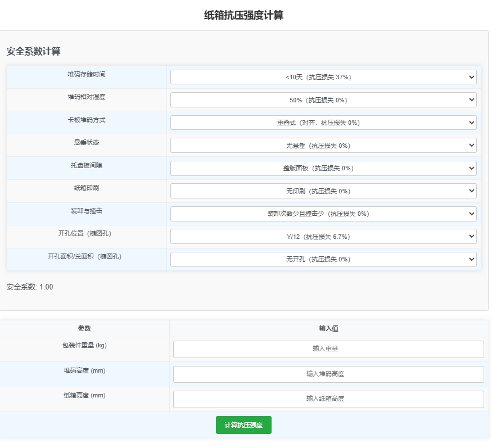Image resolution: width=492 pixels, height=448 pixels.
Task: Open the 装卸与撞击 dropdown
Action: (322, 214)
